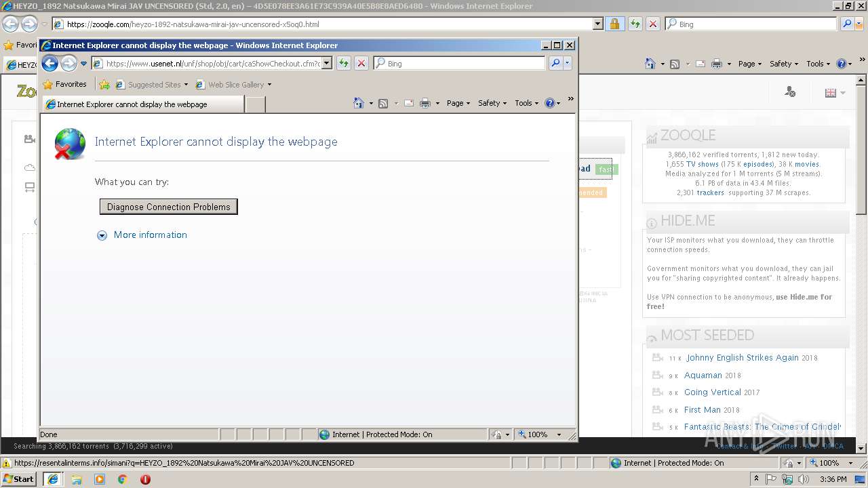Click Aquaman link in Most Seeded
Screen dimensions: 868x488
click(x=703, y=375)
